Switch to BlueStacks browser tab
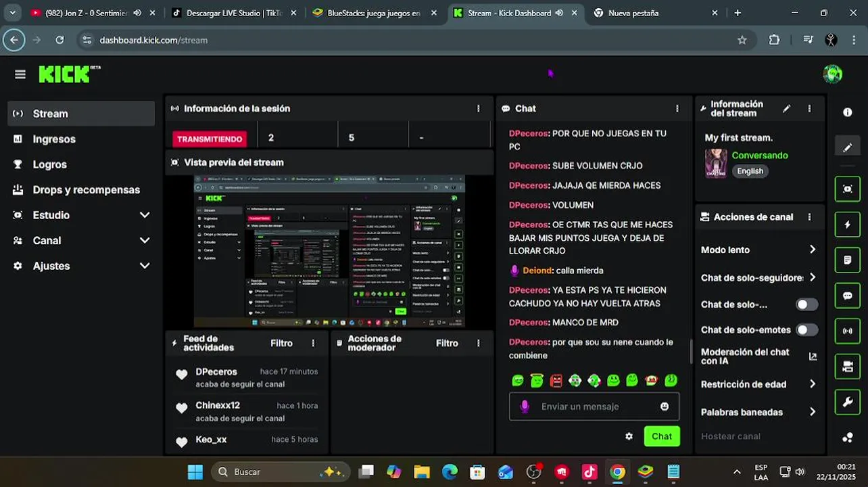 point(375,13)
